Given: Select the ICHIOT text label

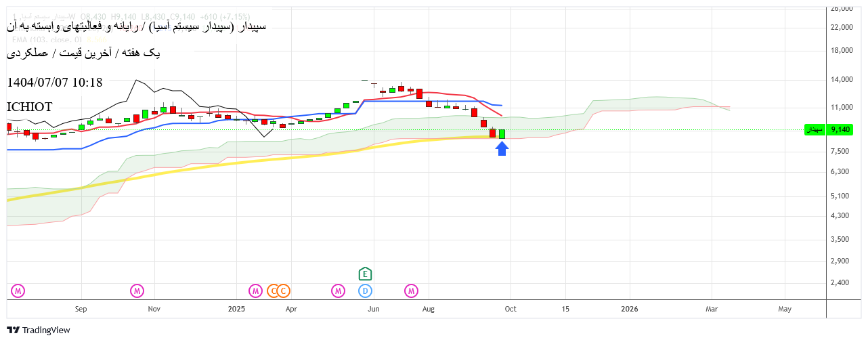Looking at the screenshot, I should 29,107.
